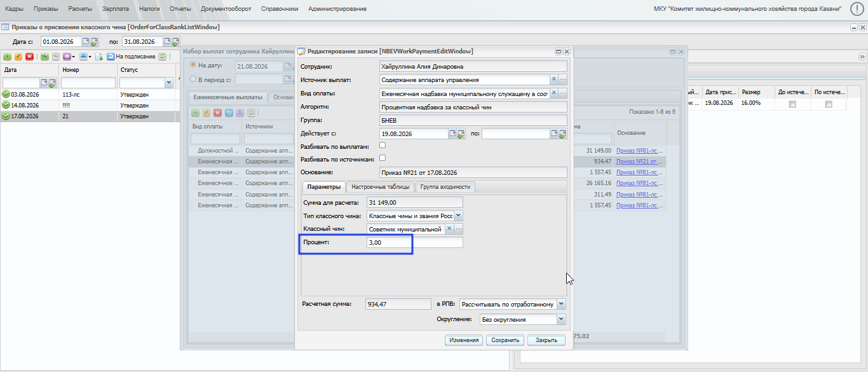Viewport: 868px width, 372px height.
Task: Open calendar for the 31.08.2026 date field
Action: [x=168, y=41]
